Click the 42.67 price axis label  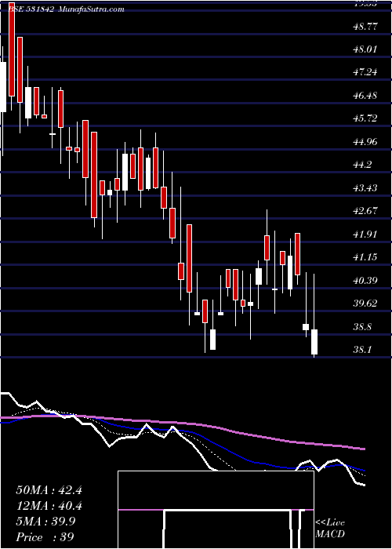(364, 211)
